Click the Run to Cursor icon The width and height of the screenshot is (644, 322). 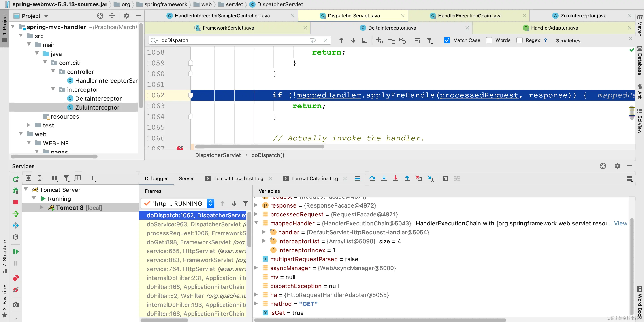coord(431,178)
